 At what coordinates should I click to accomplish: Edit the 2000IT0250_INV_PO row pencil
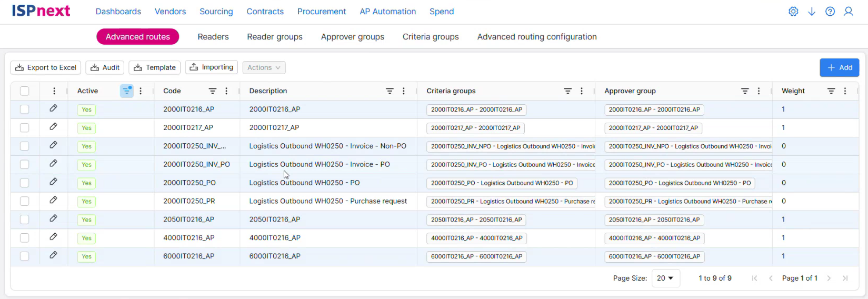coord(53,164)
